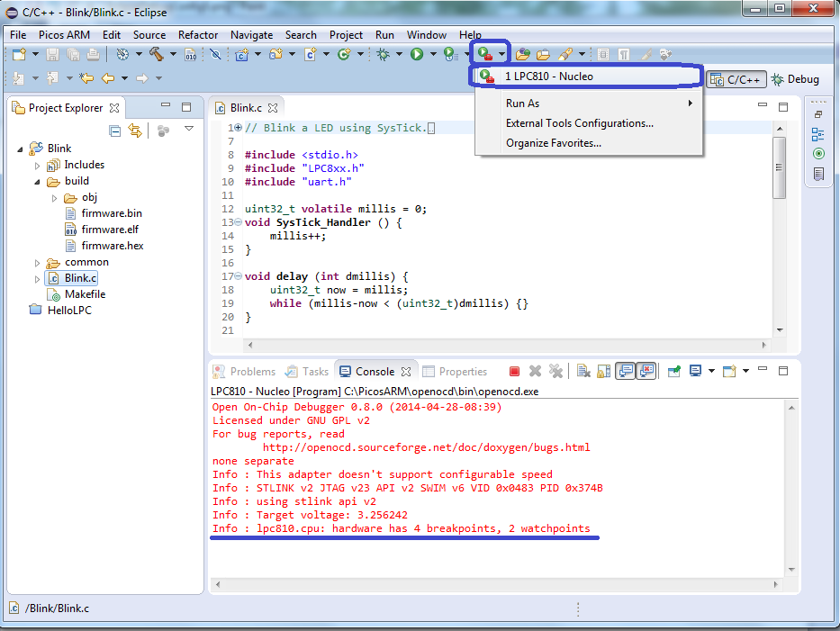Select 1 LPC810 - Nucleo menu entry
Screen dimensions: 840x631
tap(588, 77)
